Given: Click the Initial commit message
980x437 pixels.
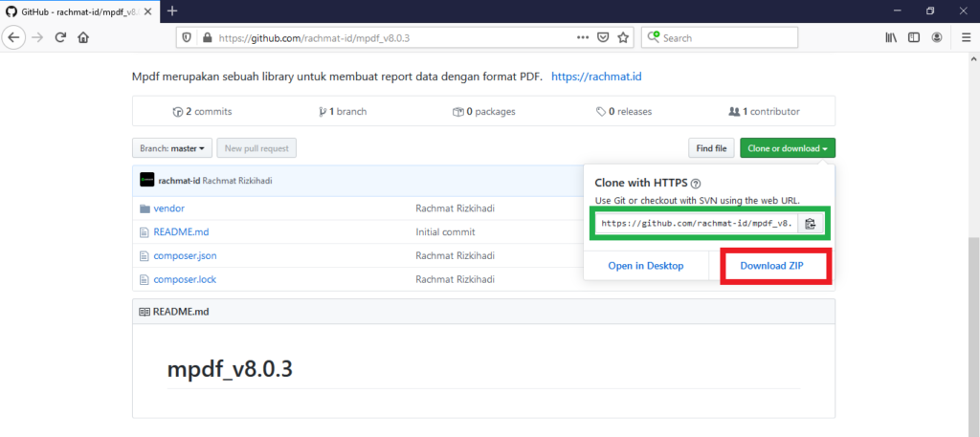Looking at the screenshot, I should point(446,232).
